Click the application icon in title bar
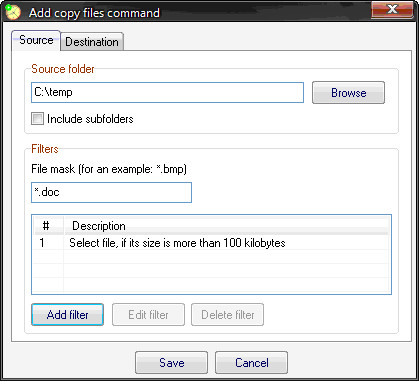419x381 pixels. [13, 12]
